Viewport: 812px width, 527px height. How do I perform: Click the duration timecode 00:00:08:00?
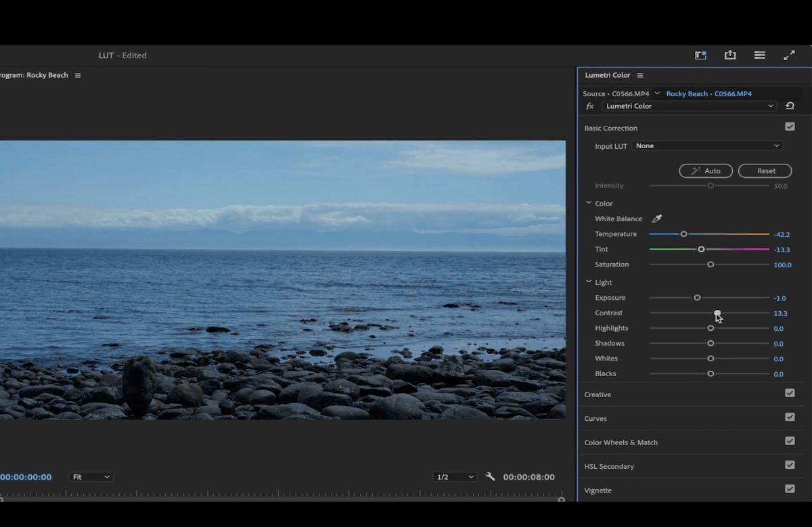tap(528, 477)
